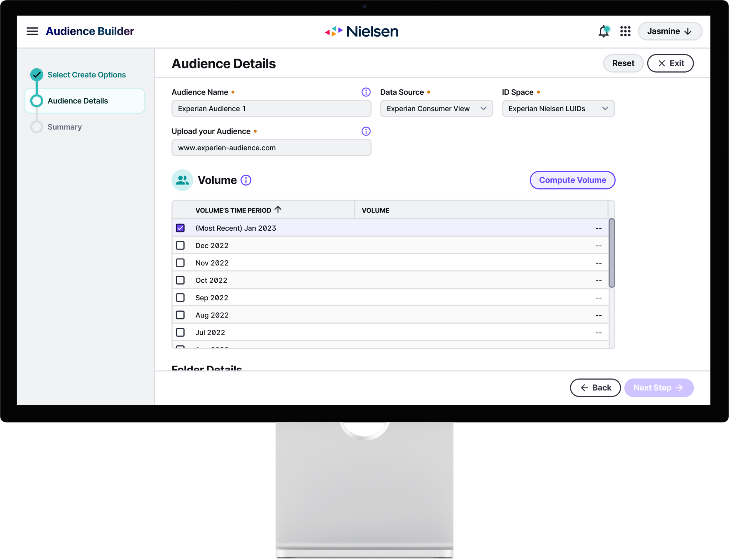Click the Nielsen logo

coord(362,31)
